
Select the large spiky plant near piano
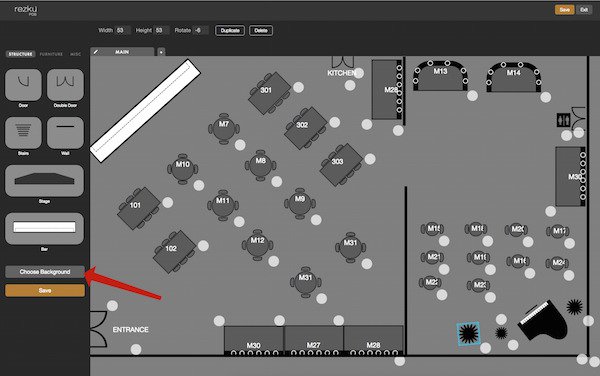click(x=574, y=307)
